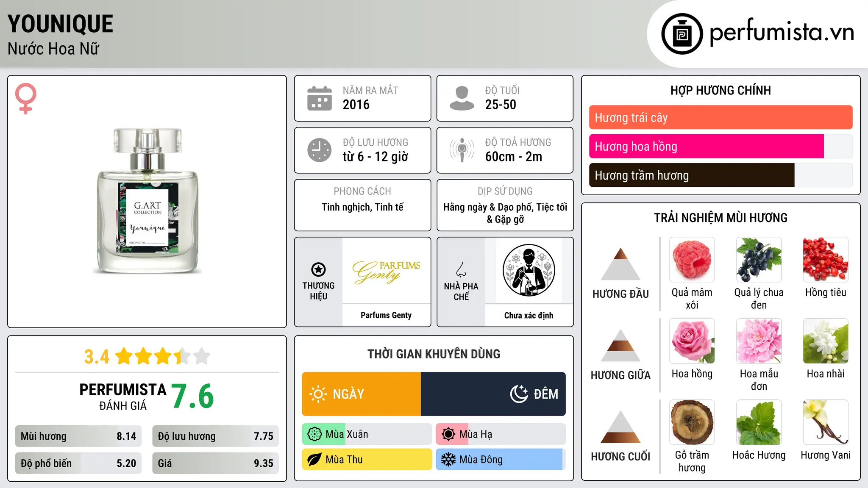
Task: Click the star rating icons next to 3.4
Action: [163, 356]
